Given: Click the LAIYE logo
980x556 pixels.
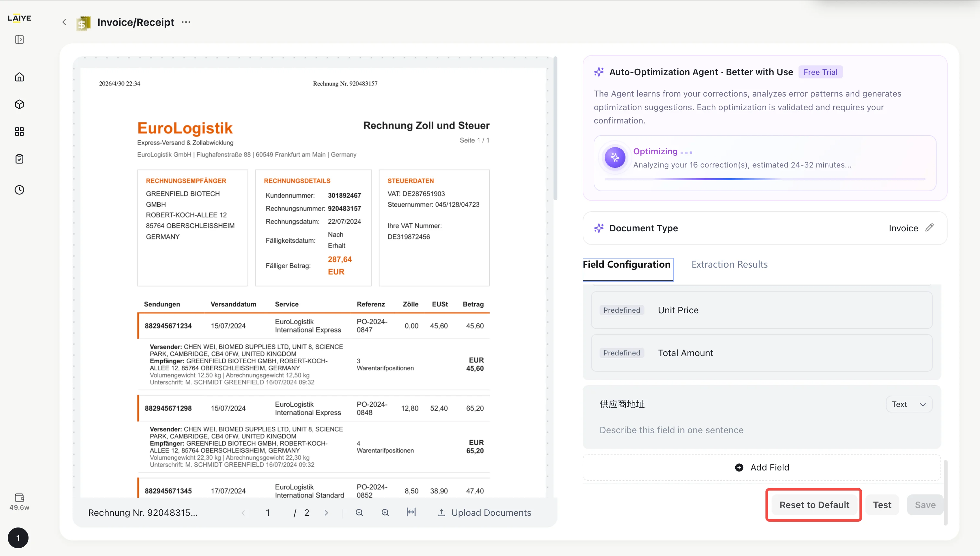Looking at the screenshot, I should 19,18.
